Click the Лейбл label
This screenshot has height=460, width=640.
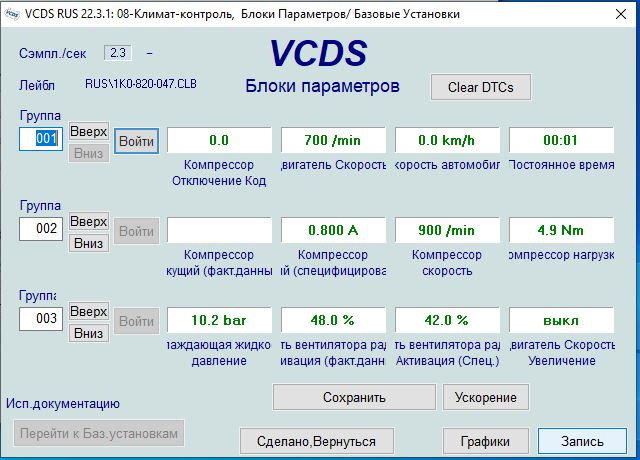(37, 85)
